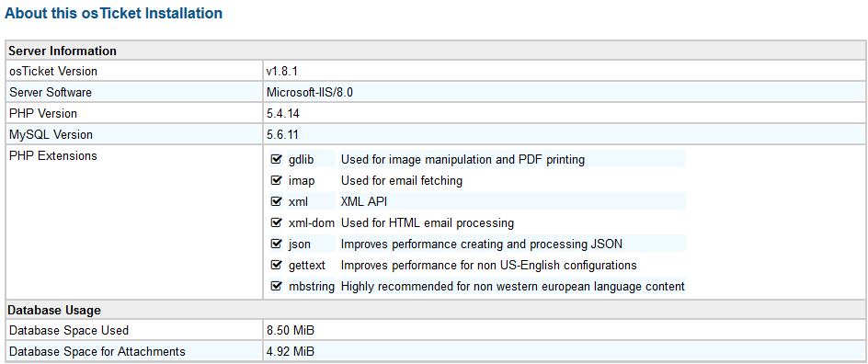Click the 'PHP Extensions' label
868x364 pixels.
(x=53, y=155)
